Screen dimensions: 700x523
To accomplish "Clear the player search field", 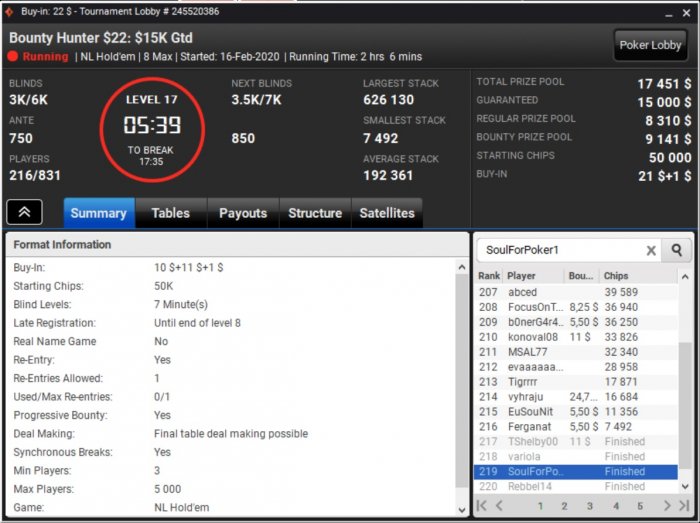I will click(650, 251).
